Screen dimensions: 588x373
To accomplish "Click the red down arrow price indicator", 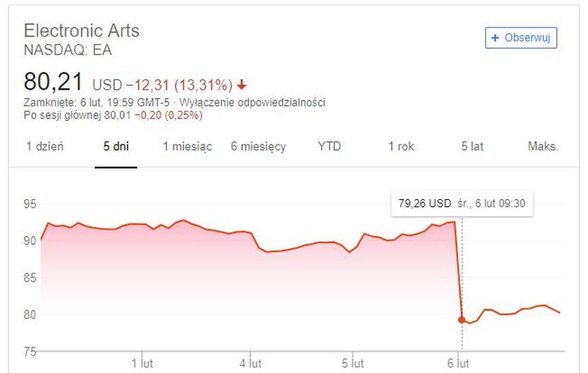I will pyautogui.click(x=243, y=85).
